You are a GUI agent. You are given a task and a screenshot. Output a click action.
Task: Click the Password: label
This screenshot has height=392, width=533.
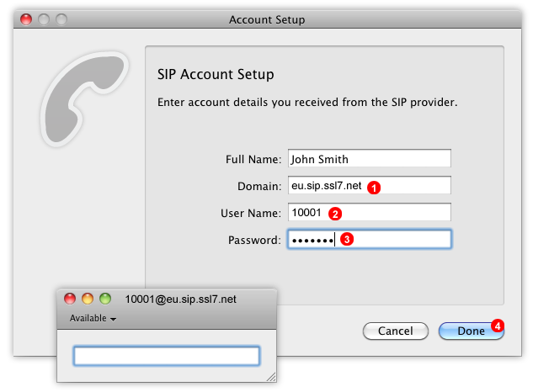point(254,240)
